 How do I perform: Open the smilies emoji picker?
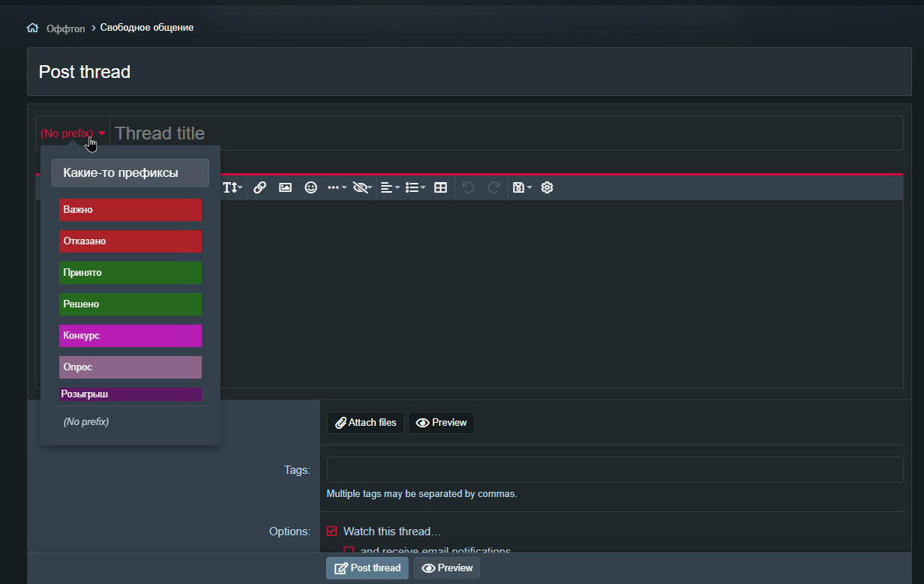click(x=310, y=187)
